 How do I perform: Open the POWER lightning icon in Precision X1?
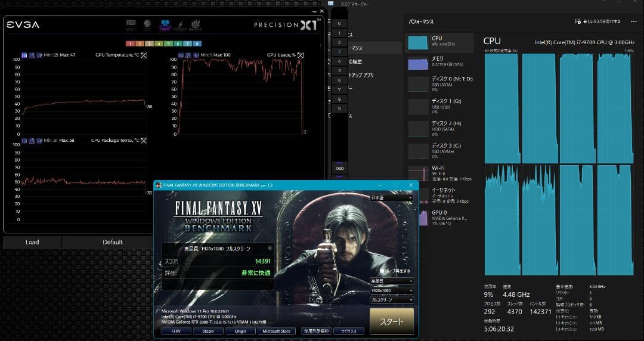(180, 26)
